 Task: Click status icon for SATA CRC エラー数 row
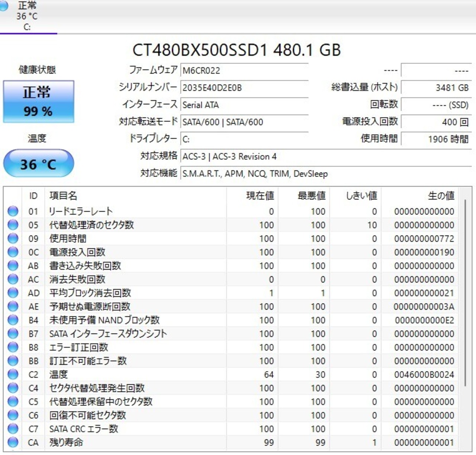pos(13,429)
